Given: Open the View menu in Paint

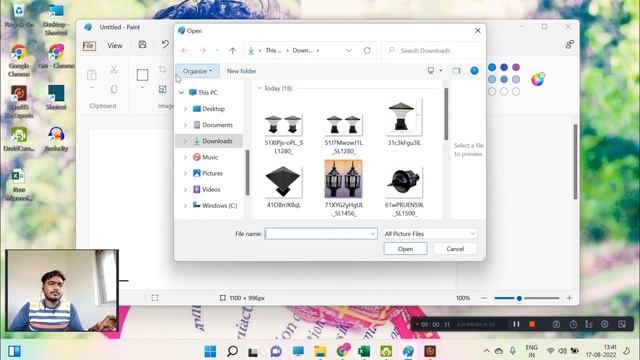Looking at the screenshot, I should (x=115, y=46).
